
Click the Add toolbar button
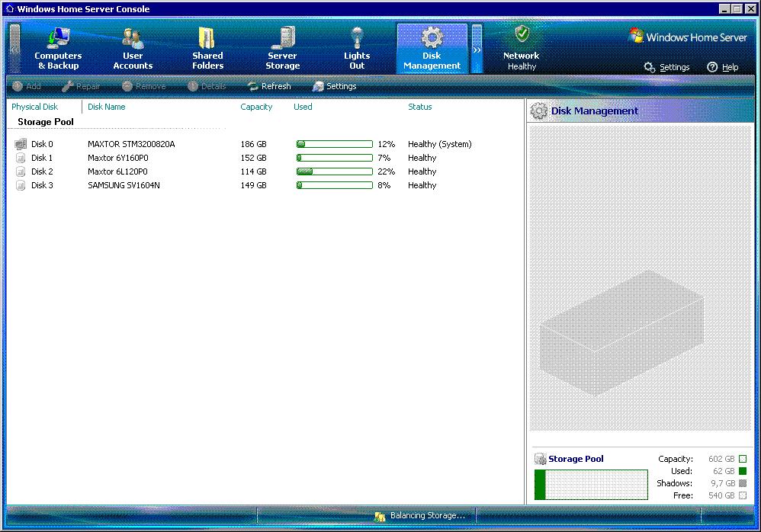point(27,86)
